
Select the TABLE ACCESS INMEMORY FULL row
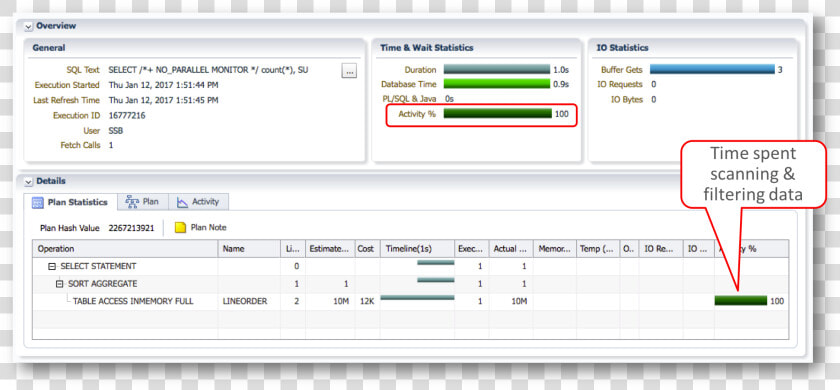[x=410, y=302]
